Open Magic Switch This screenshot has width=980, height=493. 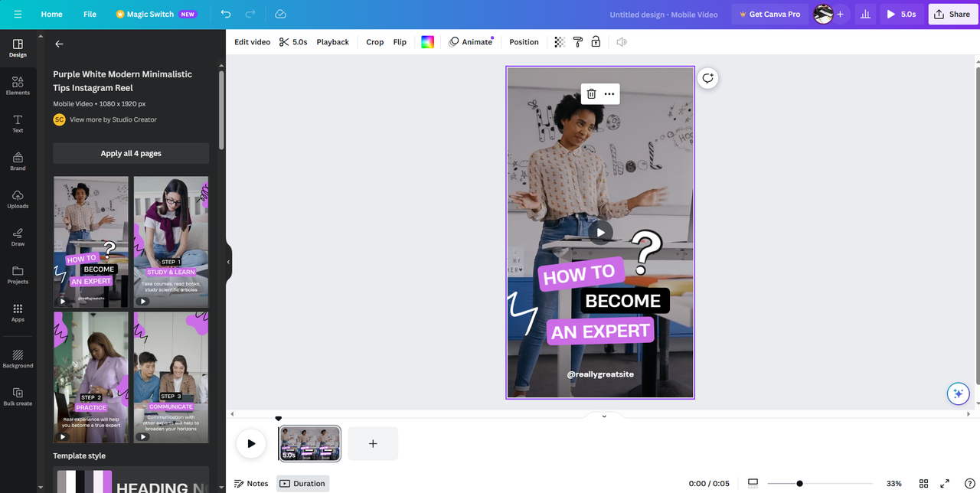click(x=156, y=14)
